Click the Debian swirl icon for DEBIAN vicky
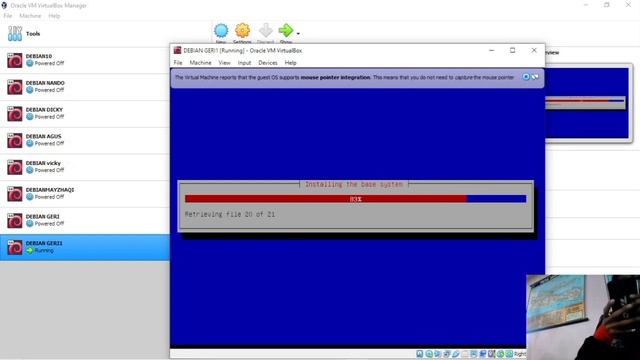 pos(15,167)
